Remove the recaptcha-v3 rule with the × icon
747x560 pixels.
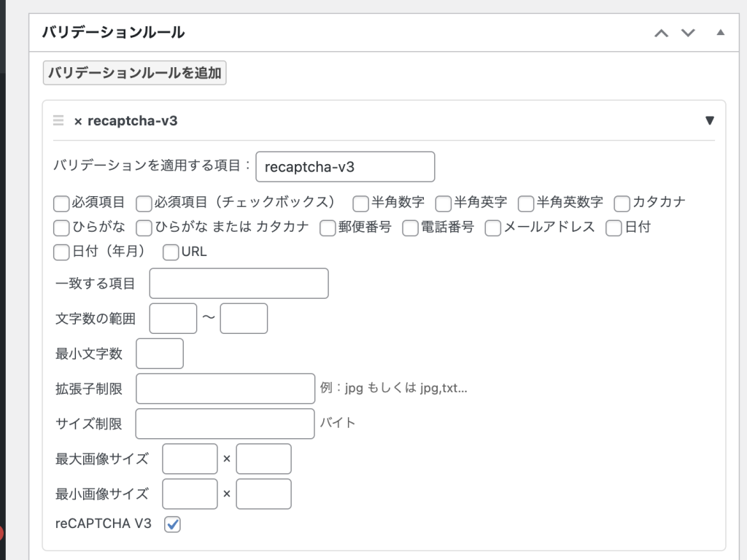click(x=78, y=122)
